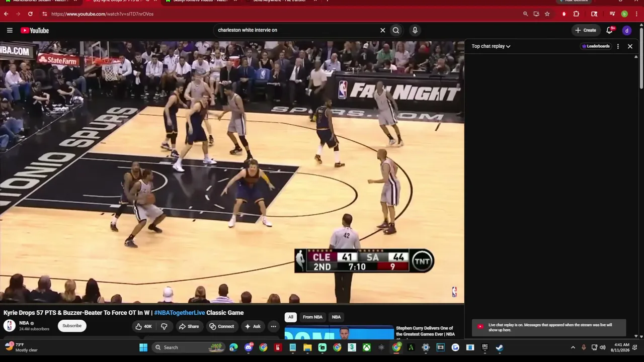Image resolution: width=644 pixels, height=362 pixels.
Task: Open File Explorer from the taskbar
Action: (307, 347)
